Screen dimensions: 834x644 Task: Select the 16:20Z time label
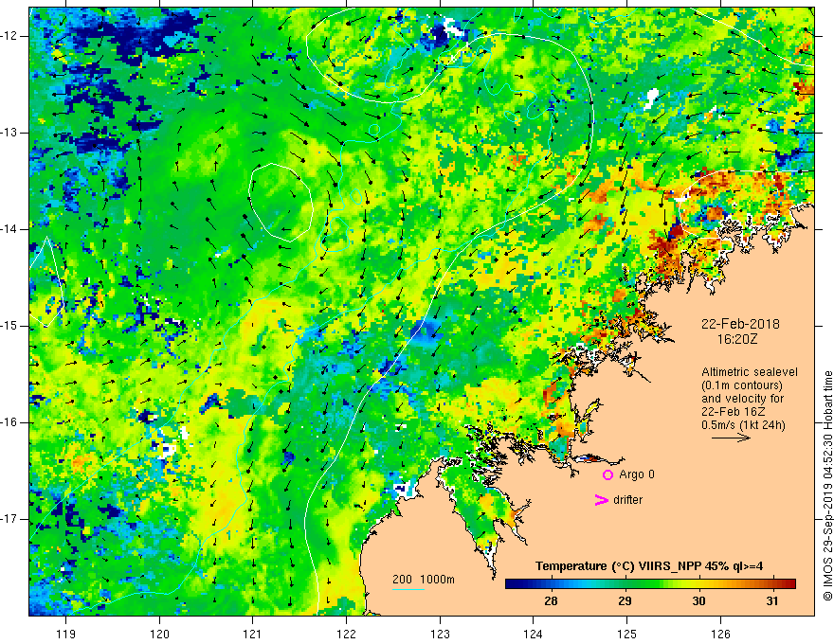tap(736, 339)
